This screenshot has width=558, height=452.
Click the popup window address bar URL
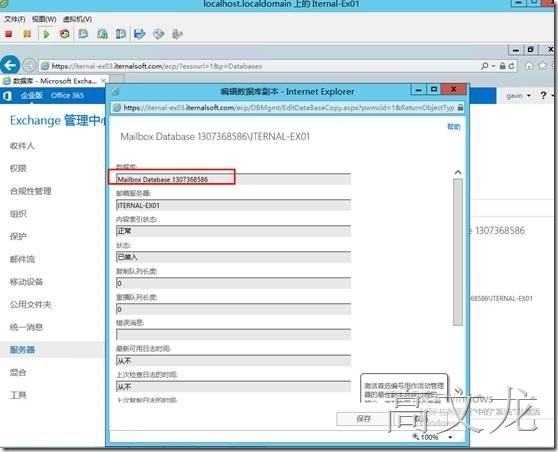(x=289, y=107)
